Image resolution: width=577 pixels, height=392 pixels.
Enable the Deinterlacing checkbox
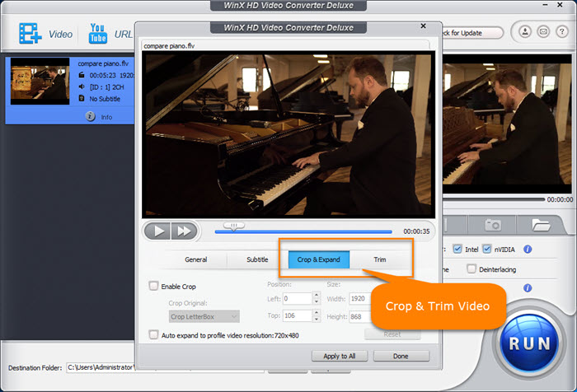pos(471,268)
